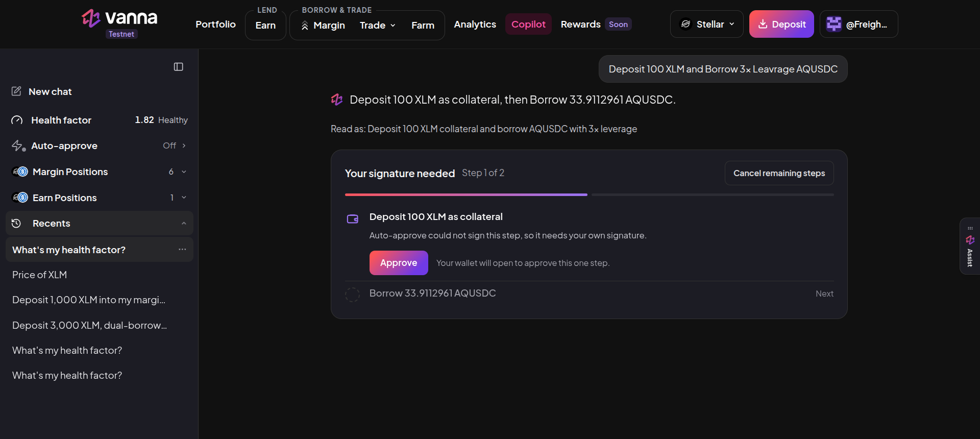Viewport: 980px width, 439px height.
Task: Click Cancel remaining steps
Action: 779,173
